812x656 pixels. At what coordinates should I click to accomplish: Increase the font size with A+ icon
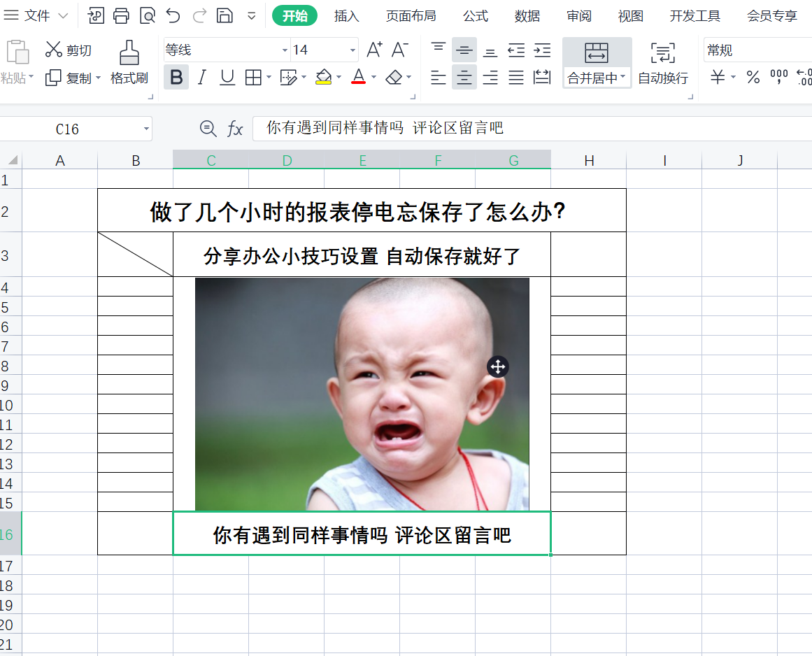point(374,50)
